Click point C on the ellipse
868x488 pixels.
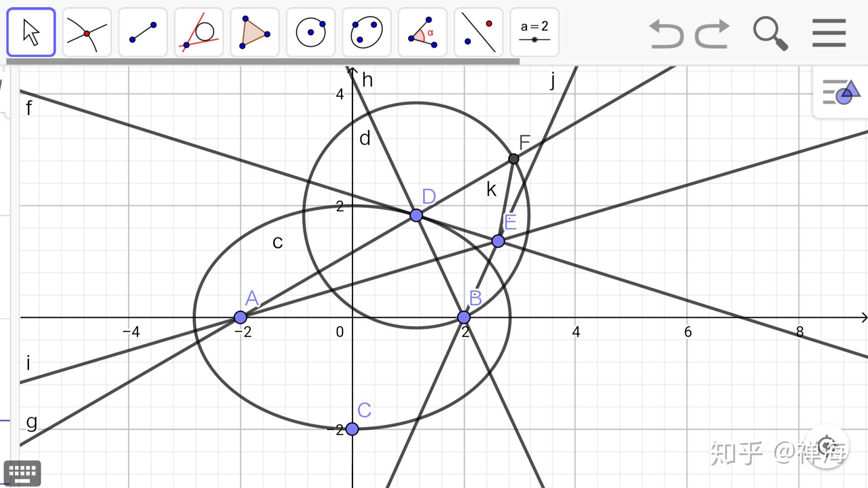tap(352, 429)
